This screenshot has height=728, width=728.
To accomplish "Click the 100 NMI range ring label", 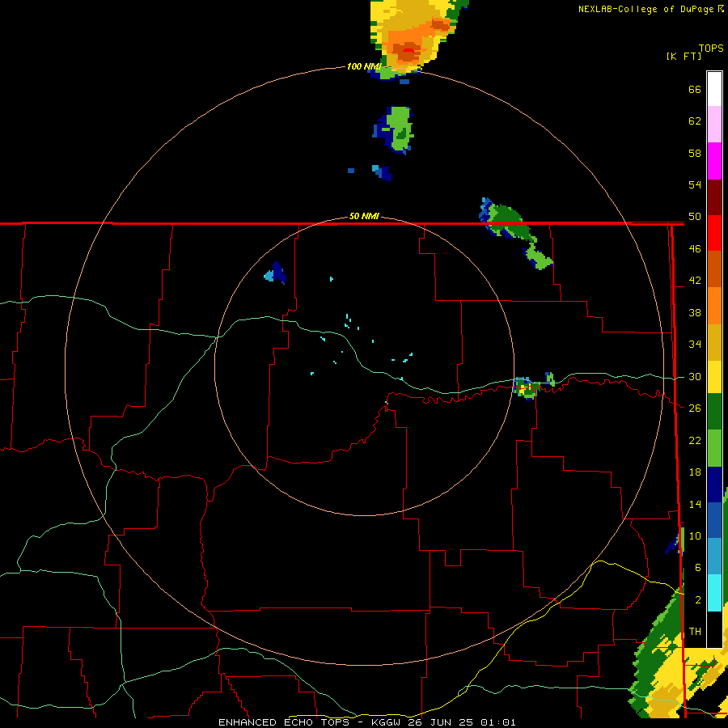I will coord(364,66).
